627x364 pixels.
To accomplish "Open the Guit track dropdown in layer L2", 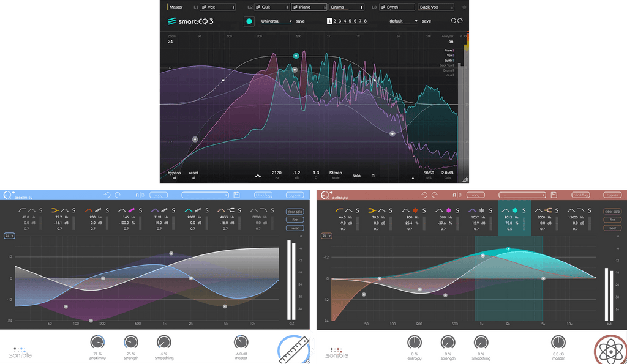I will [x=272, y=7].
